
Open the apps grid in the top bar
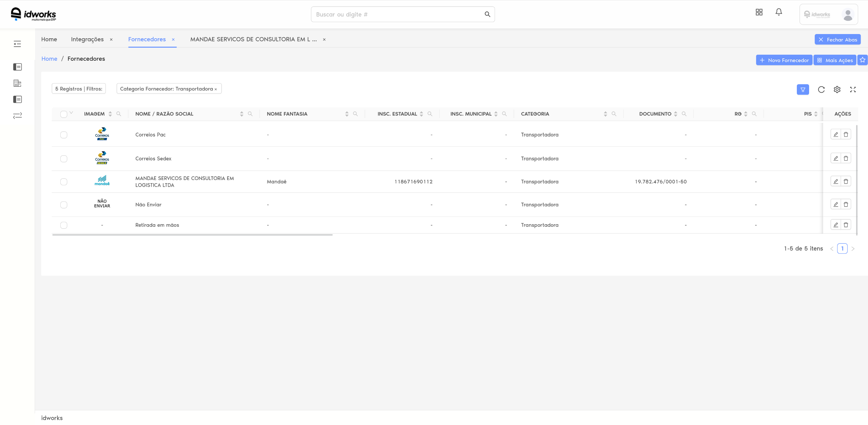tap(759, 12)
